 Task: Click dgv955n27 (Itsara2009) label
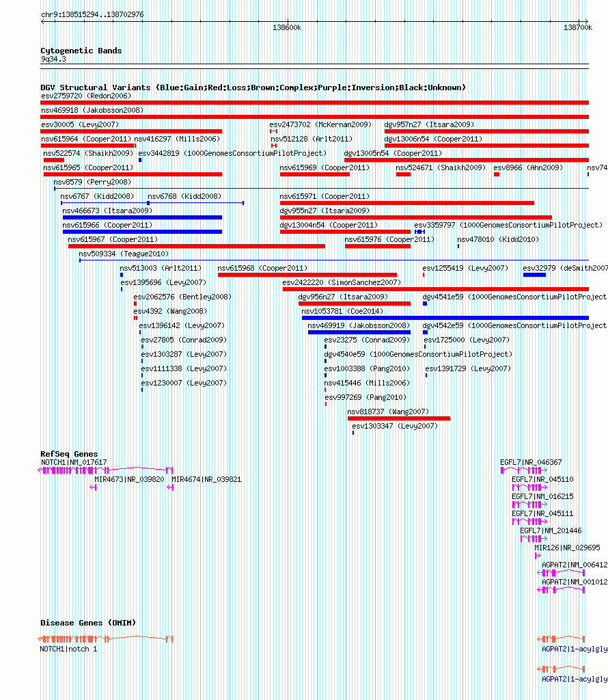click(x=324, y=211)
